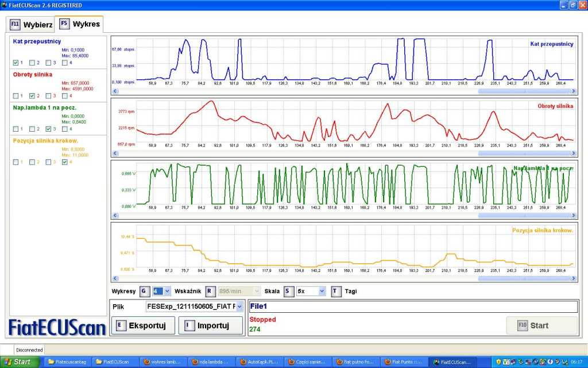The width and height of the screenshot is (588, 368).
Task: Open Fiatecuscantag folder from the taskbar
Action: click(x=68, y=362)
